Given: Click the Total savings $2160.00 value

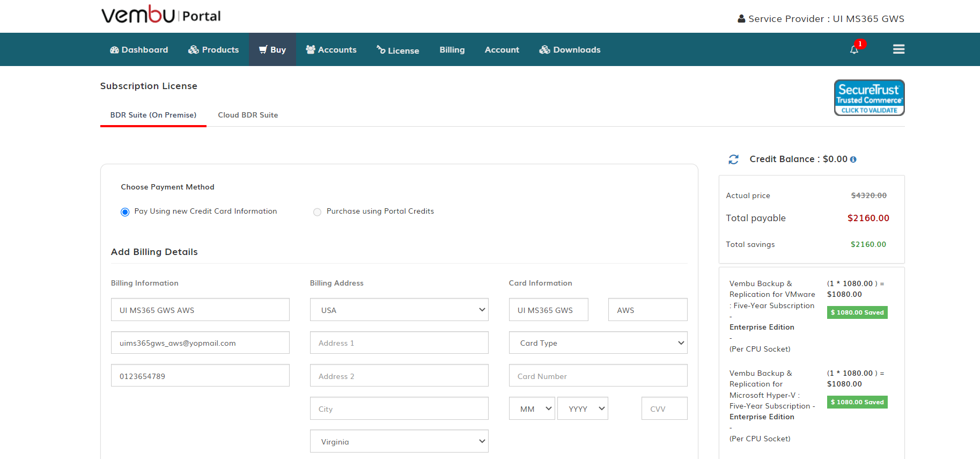Looking at the screenshot, I should click(x=868, y=244).
